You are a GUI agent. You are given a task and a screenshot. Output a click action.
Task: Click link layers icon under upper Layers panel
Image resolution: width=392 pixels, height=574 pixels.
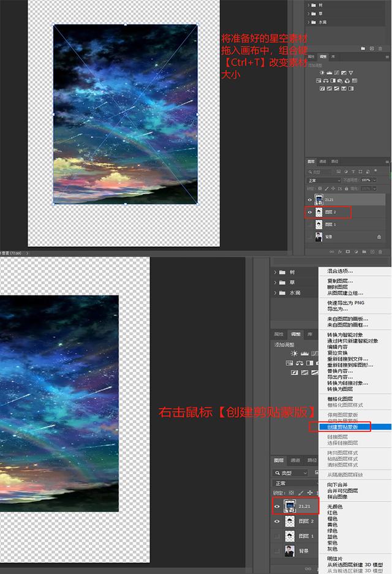(331, 252)
